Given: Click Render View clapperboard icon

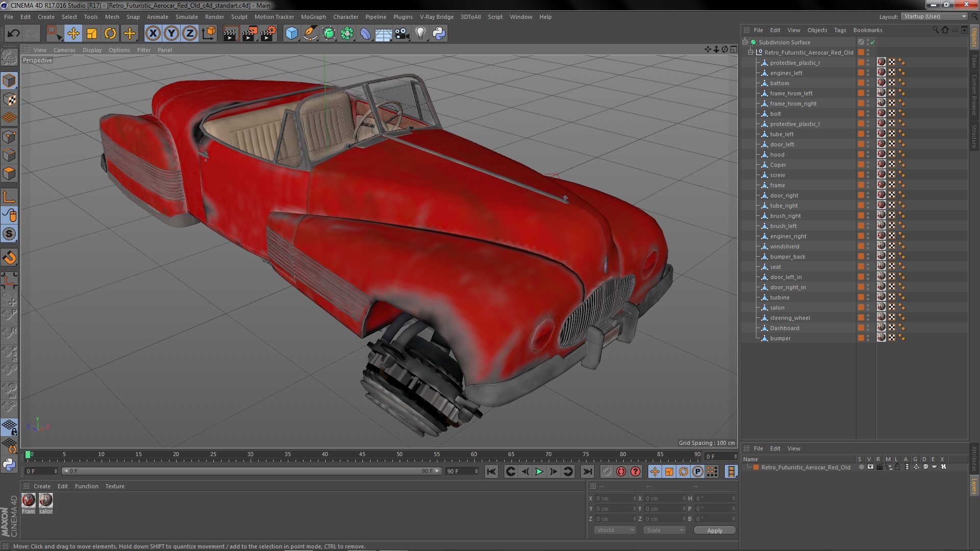Looking at the screenshot, I should tap(231, 34).
